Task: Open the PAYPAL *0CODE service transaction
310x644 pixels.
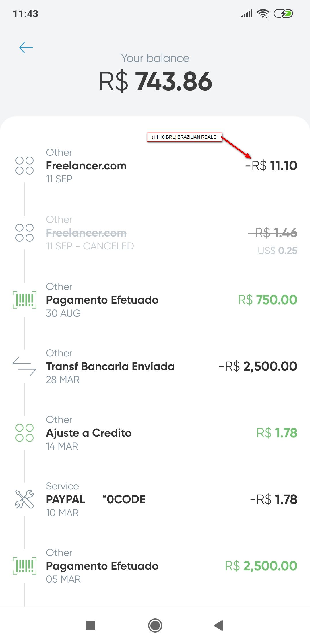Action: tap(96, 499)
